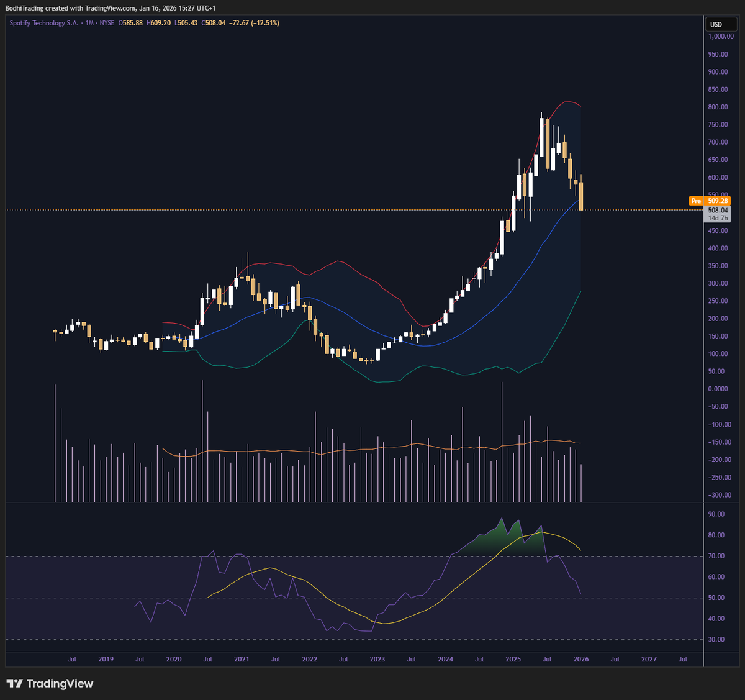Click the 30.00 RSI axis label

[x=716, y=640]
